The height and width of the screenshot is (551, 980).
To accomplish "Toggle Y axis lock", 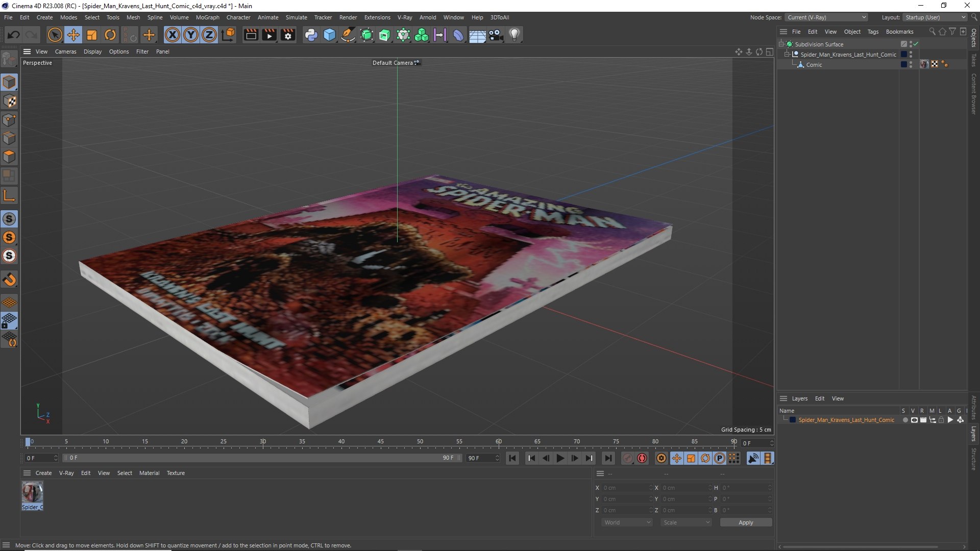I will 191,35.
